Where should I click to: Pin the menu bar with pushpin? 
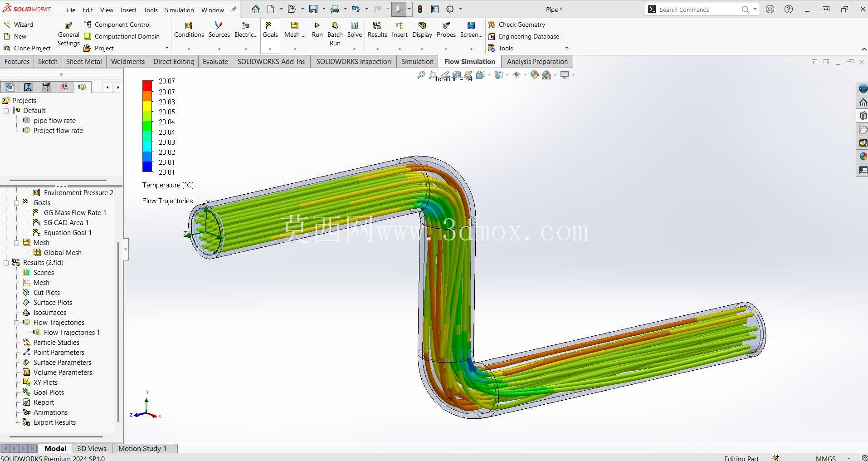pos(234,9)
